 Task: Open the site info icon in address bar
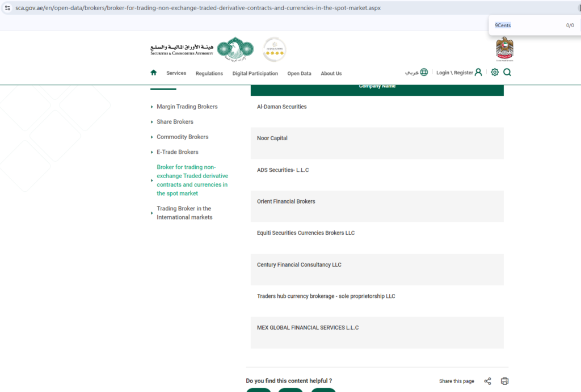click(x=7, y=8)
